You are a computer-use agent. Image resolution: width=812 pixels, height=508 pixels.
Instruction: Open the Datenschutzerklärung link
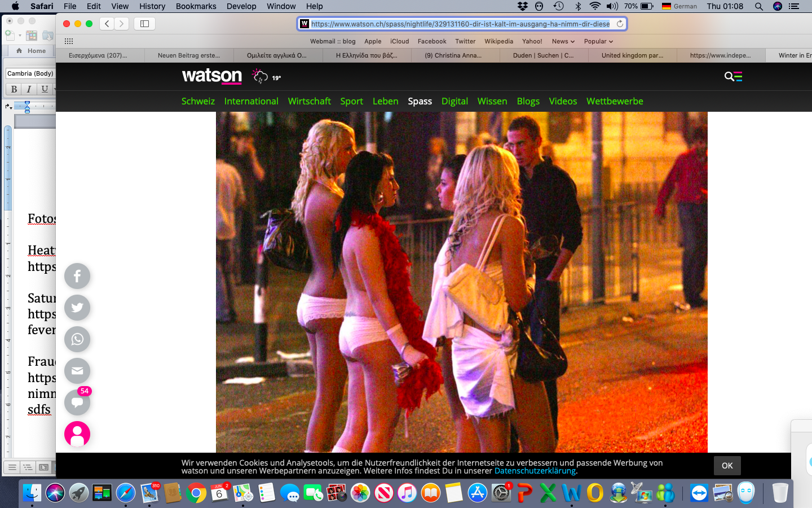(535, 471)
